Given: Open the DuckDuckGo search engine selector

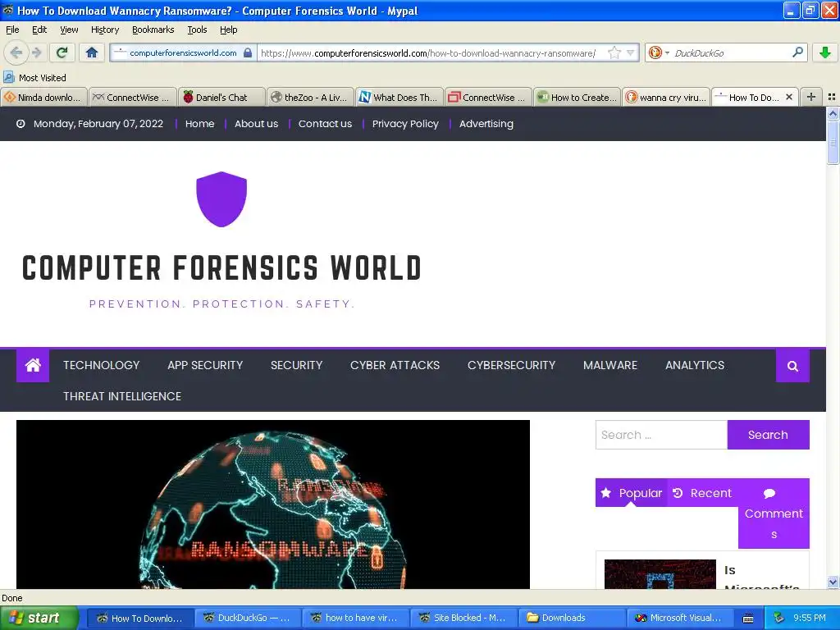Looking at the screenshot, I should (659, 53).
